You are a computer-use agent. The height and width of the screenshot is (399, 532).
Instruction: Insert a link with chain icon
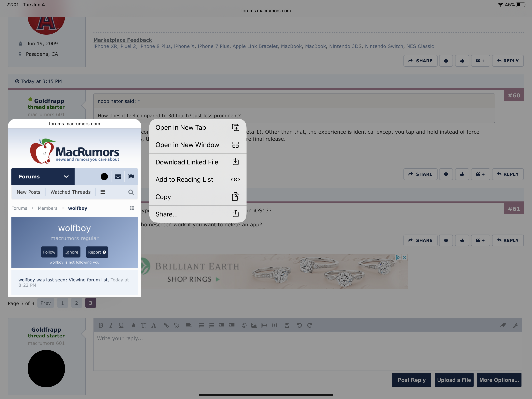(x=166, y=325)
